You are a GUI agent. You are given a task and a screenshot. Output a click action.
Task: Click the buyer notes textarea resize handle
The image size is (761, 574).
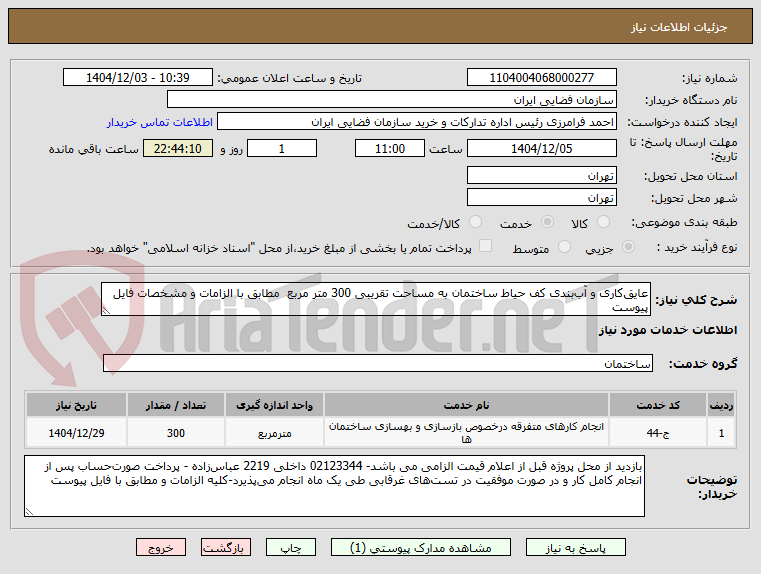[x=29, y=511]
